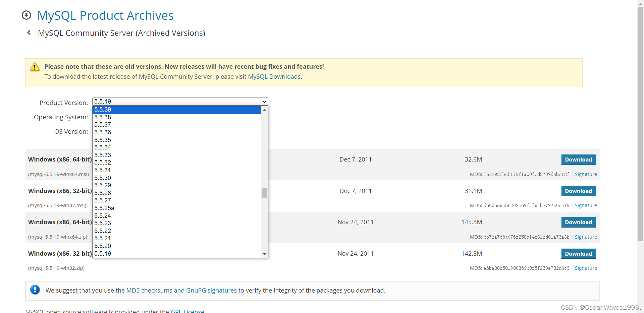Viewport: 644px width, 313px height.
Task: Click the version list scrollbar thumb
Action: [x=264, y=193]
